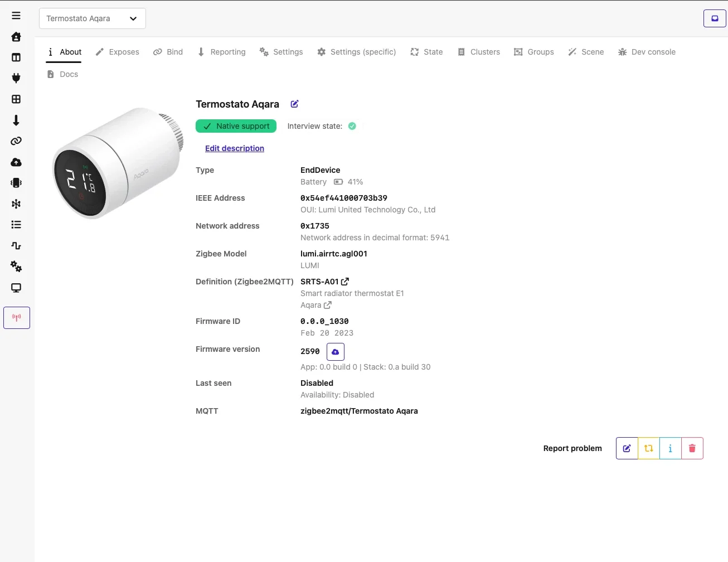Edit the Termostato Aqara device name
Image resolution: width=728 pixels, height=562 pixels.
(294, 104)
